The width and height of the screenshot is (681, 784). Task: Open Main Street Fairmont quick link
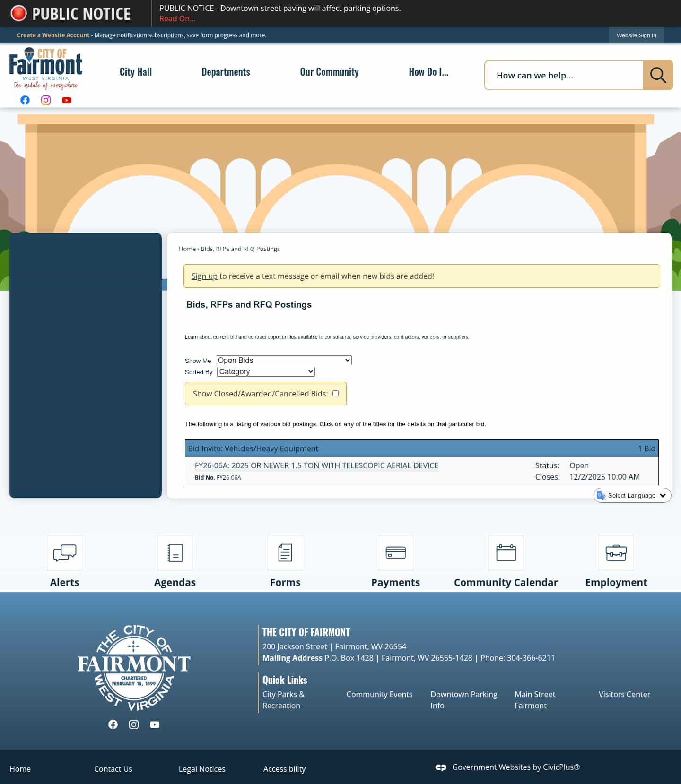click(x=535, y=700)
